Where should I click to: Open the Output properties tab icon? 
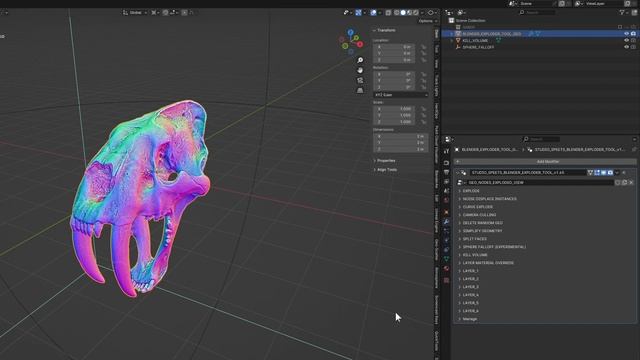pos(446,172)
